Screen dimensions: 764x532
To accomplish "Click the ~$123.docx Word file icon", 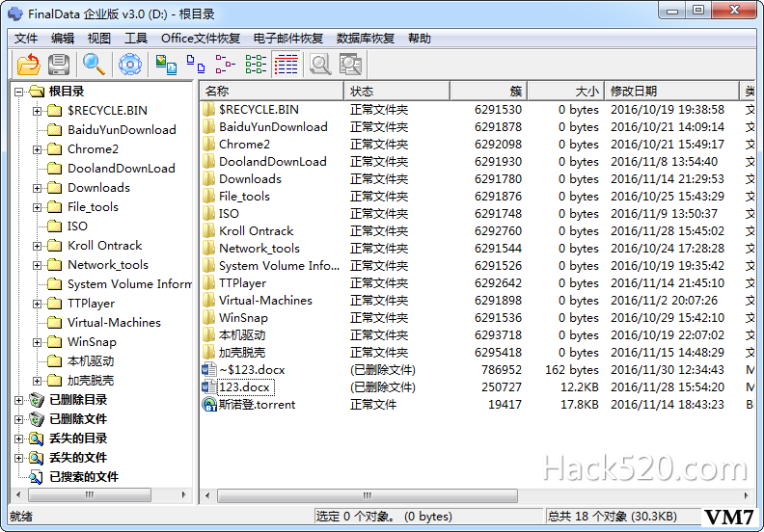I will coord(209,370).
